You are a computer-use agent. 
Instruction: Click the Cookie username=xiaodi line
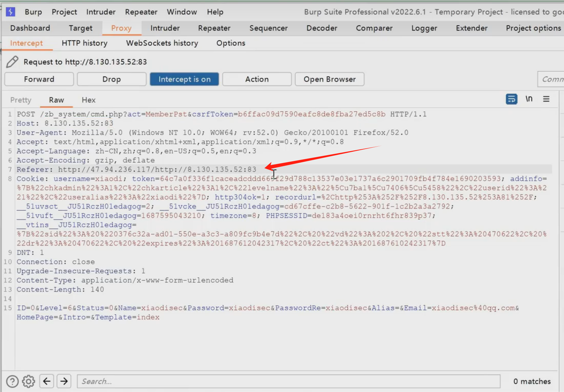tap(282, 179)
